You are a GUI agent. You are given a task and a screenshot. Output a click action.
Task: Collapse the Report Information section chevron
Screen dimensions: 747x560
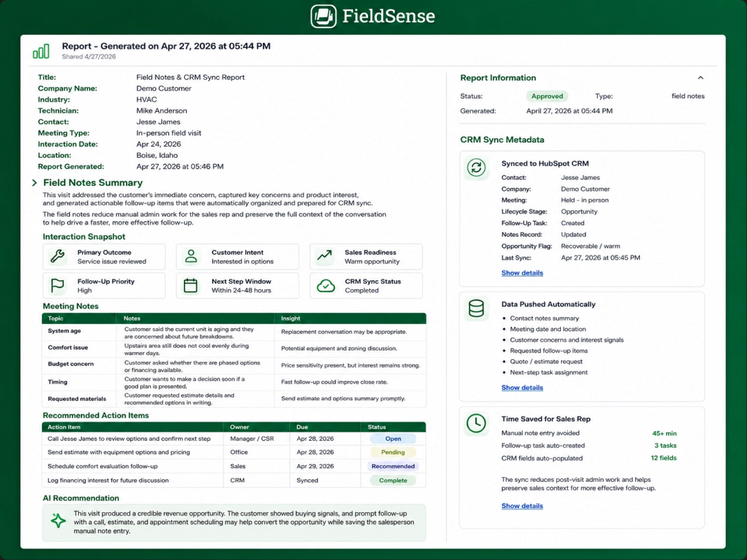pyautogui.click(x=700, y=77)
